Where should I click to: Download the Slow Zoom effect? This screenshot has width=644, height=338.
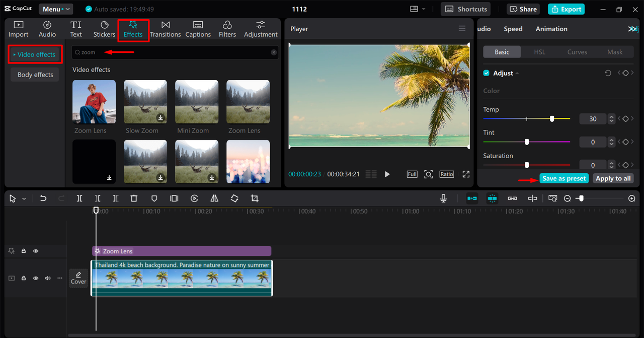pyautogui.click(x=160, y=117)
